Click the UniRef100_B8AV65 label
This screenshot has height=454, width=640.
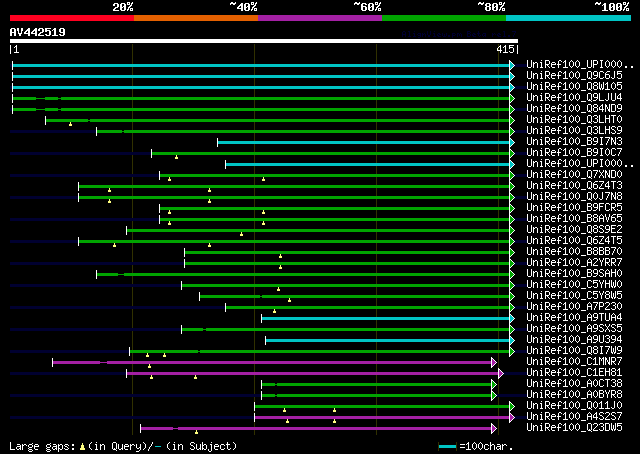574,219
